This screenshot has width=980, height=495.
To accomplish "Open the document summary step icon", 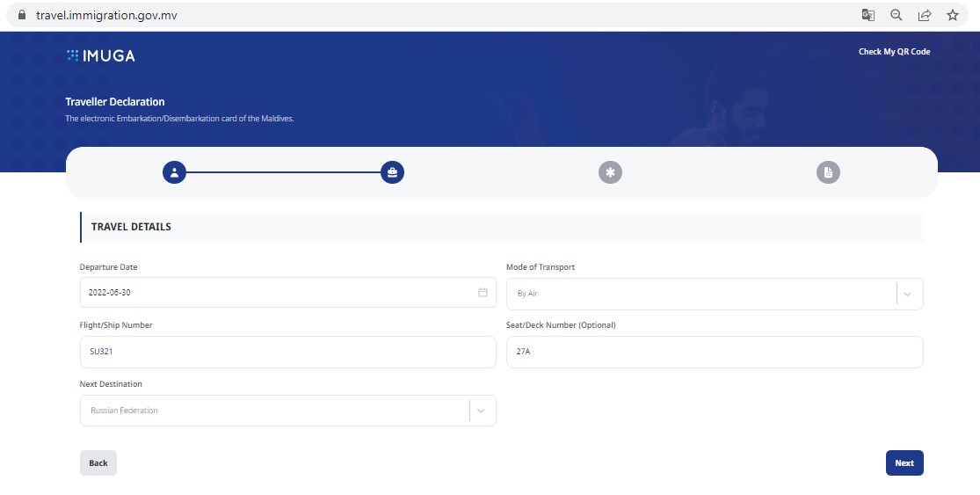I will coord(828,172).
